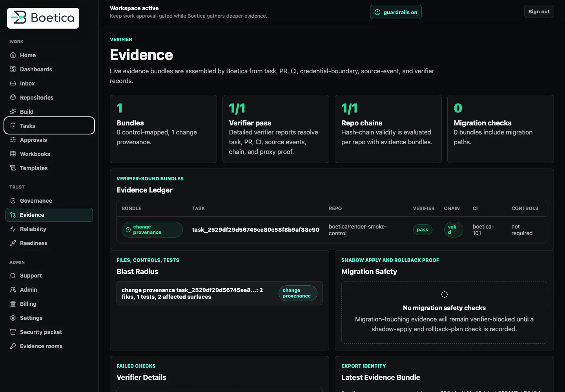Viewport: 565px width, 392px height.
Task: Open task_2529df29d56745ee80c58f8b9af88c90 ledger row
Action: tap(332, 230)
